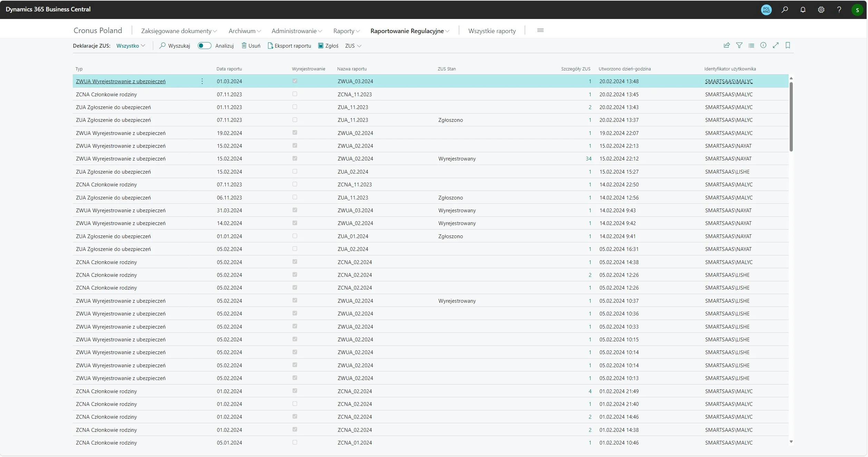Toggle Wyrejestrowanie checkbox in the selected ZWUA_03.2024 row

tap(295, 81)
